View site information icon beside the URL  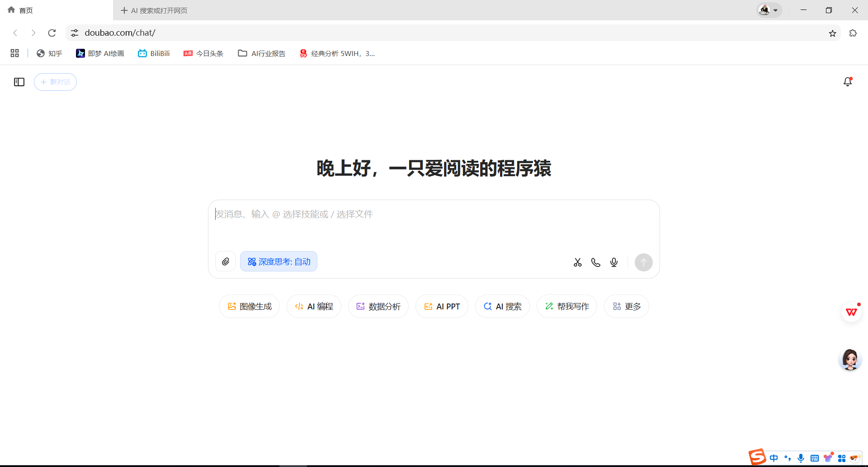pyautogui.click(x=75, y=33)
